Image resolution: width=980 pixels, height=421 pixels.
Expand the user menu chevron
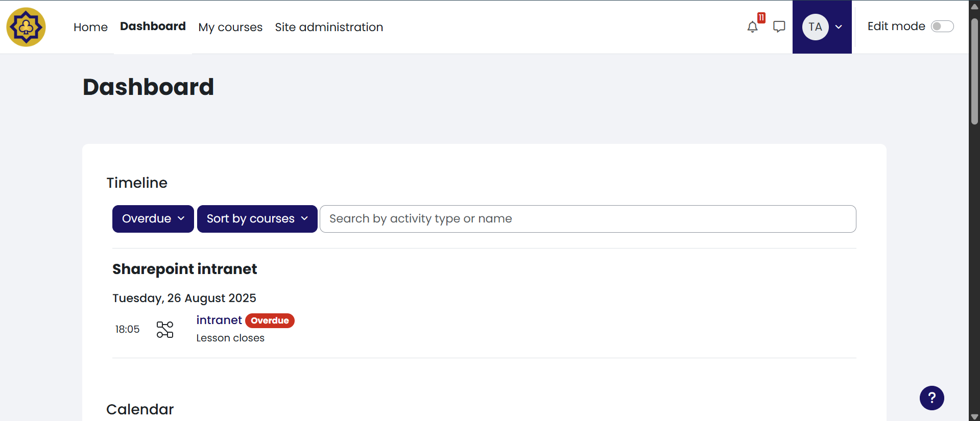click(x=839, y=27)
